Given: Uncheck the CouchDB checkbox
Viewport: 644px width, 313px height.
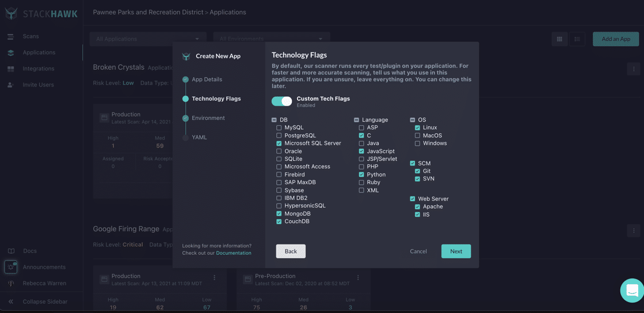Looking at the screenshot, I should pos(279,222).
